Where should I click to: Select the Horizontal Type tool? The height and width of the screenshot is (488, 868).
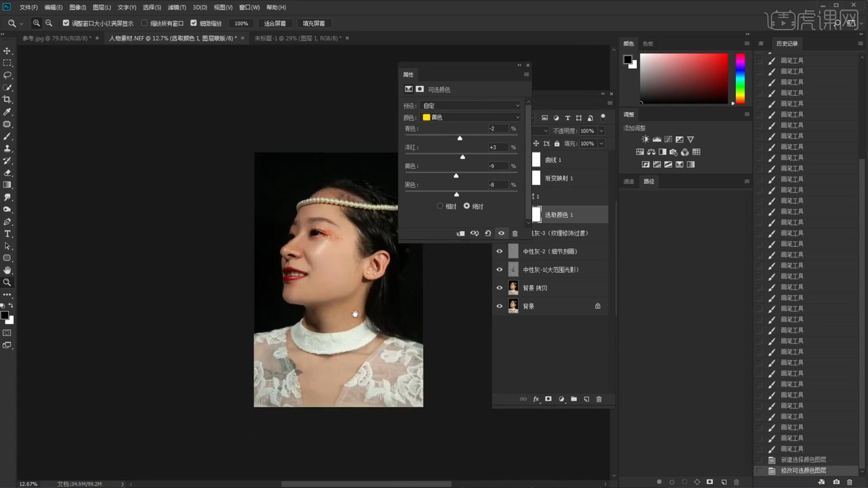tap(7, 234)
